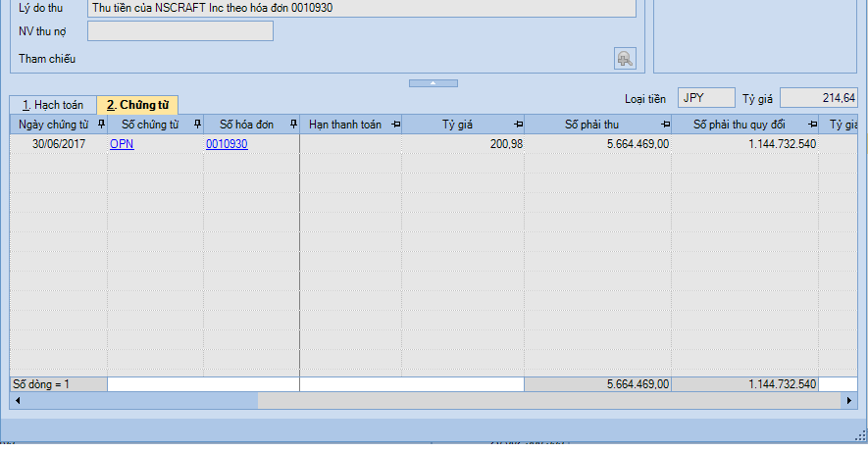Click the horizontal scrollbar left arrow
The height and width of the screenshot is (451, 868).
click(18, 400)
